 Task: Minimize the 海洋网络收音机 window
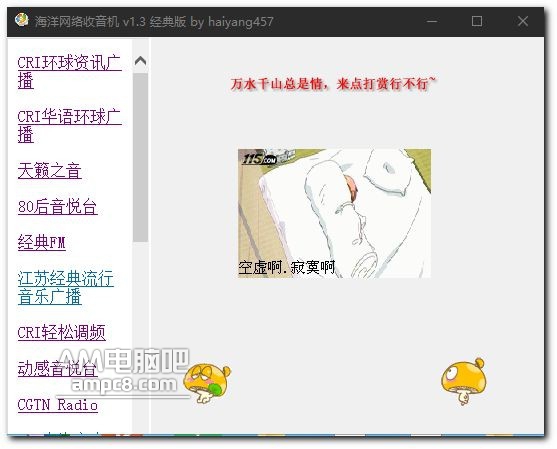tap(432, 21)
